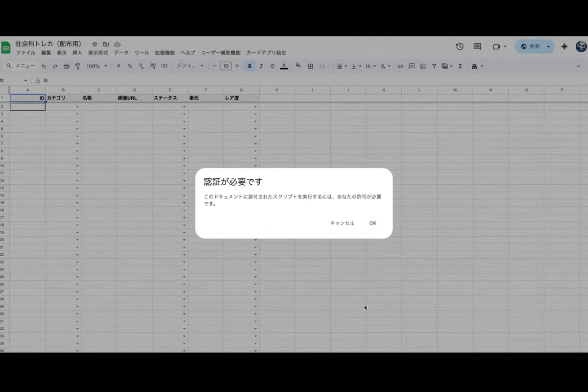Click the undo arrow icon

[44, 66]
